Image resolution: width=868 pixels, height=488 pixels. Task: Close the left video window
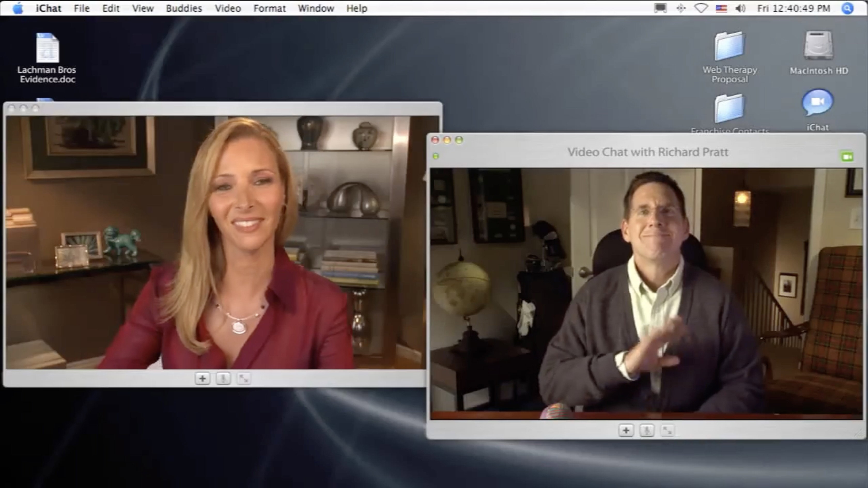point(11,108)
